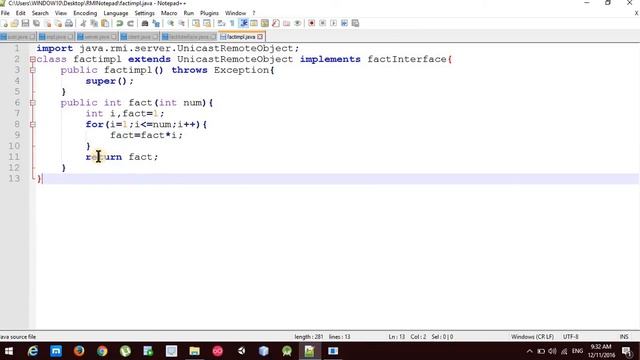Click the INS indicator in status bar
This screenshot has height=360, width=640.
coord(624,337)
